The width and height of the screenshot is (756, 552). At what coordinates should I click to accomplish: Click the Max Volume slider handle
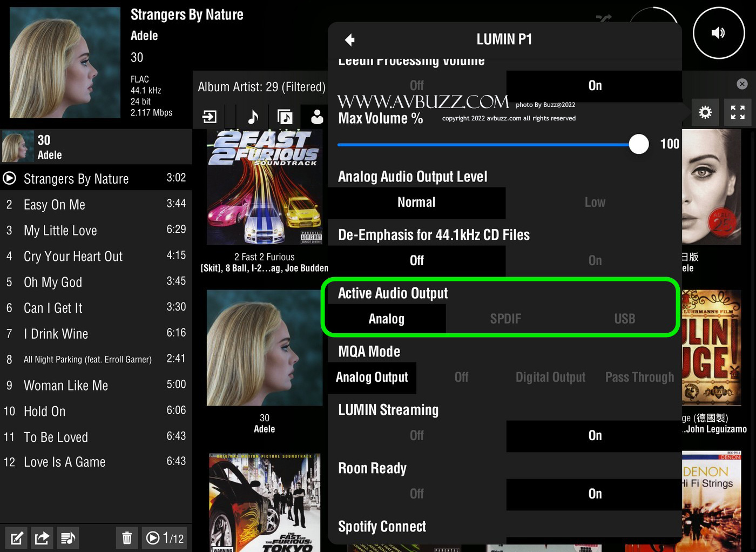point(639,144)
